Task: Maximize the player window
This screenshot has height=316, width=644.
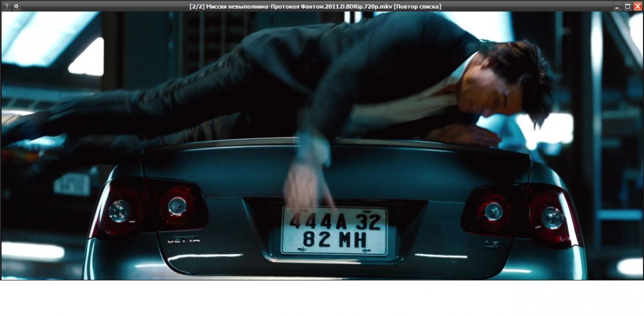Action: 627,6
